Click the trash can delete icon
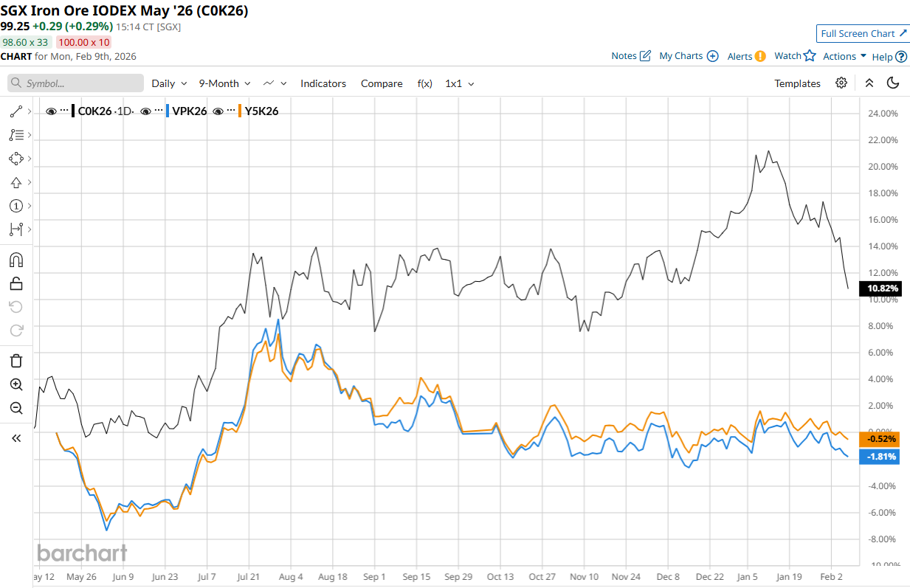The image size is (910, 588). [15, 360]
